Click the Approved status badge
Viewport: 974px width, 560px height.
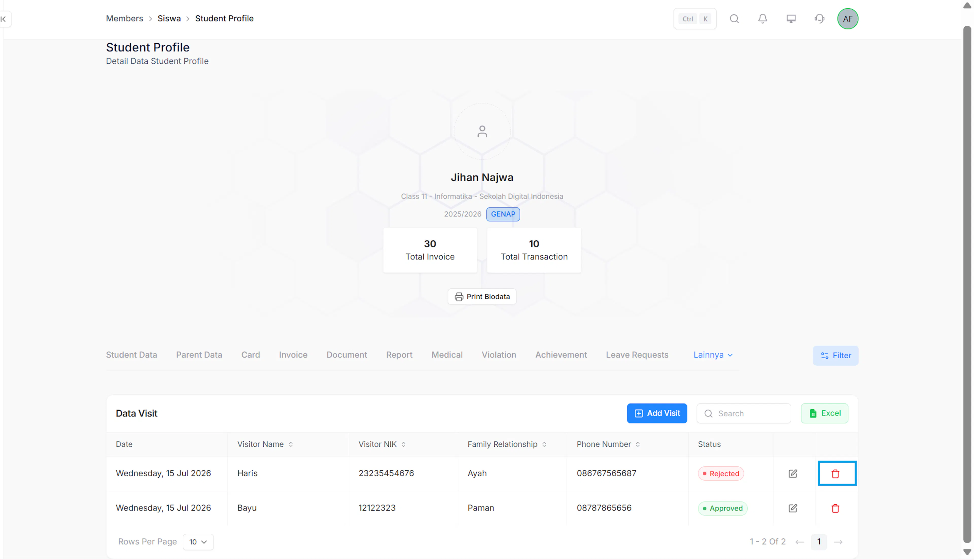coord(723,508)
